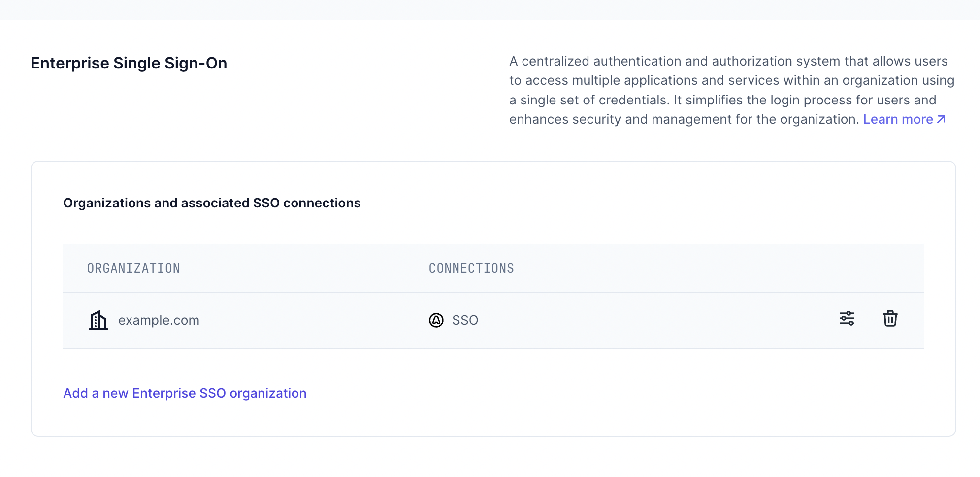Click the ORGANIZATION column header

coord(133,268)
